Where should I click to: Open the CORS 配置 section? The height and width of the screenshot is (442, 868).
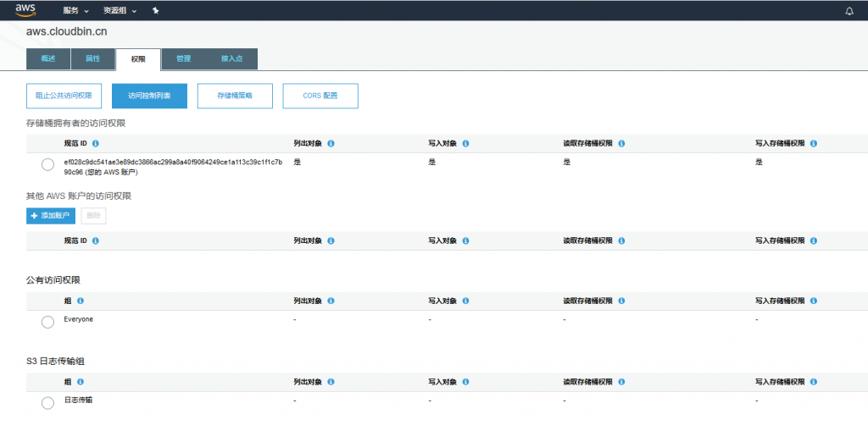point(320,97)
